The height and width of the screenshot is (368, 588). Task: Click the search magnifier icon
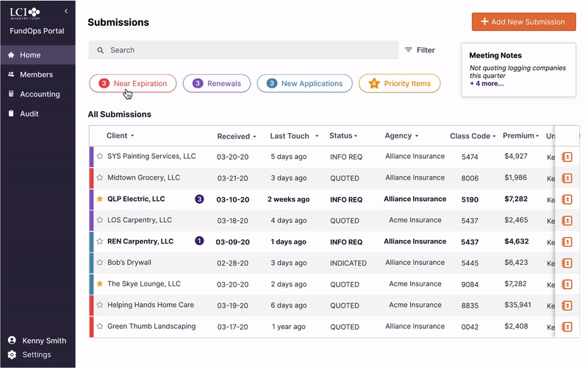click(99, 50)
